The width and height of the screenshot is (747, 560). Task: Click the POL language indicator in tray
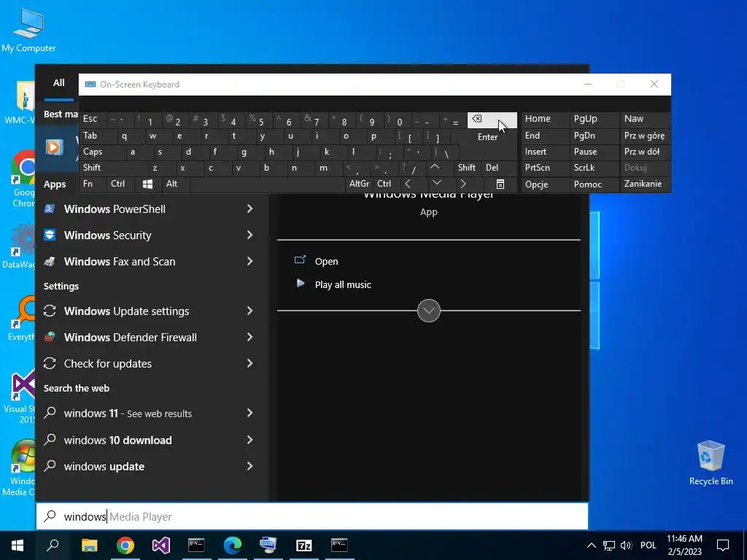coord(648,545)
